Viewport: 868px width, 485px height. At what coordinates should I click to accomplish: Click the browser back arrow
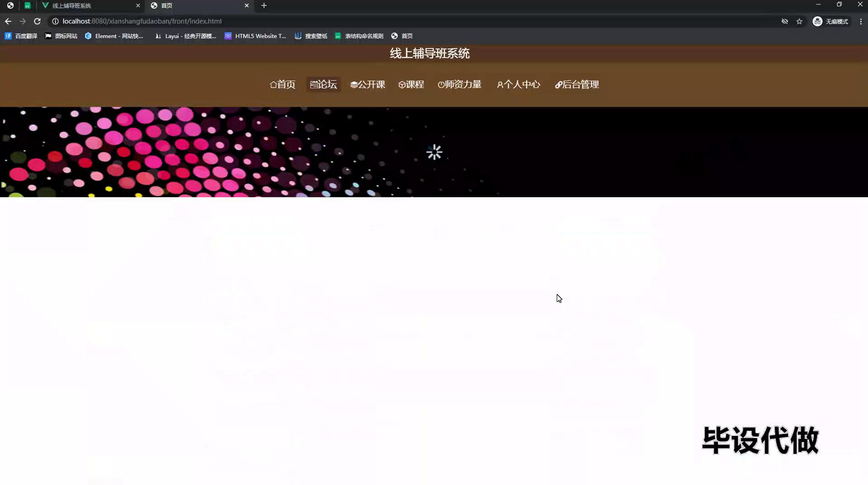(x=8, y=21)
